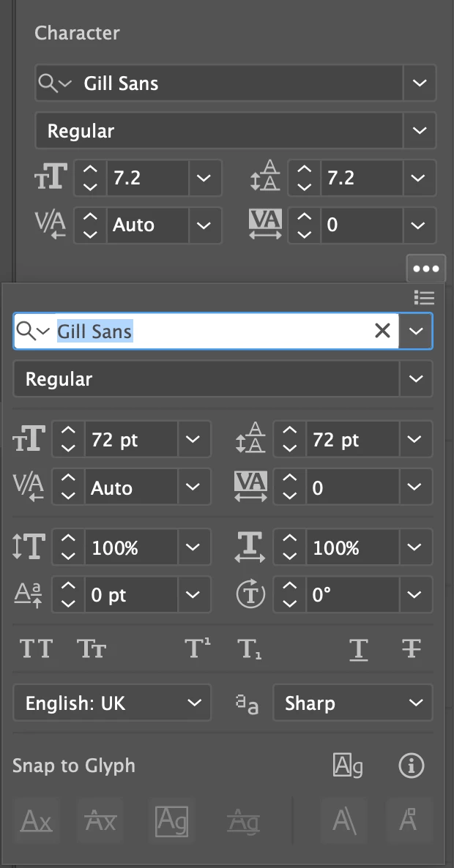This screenshot has width=454, height=868.
Task: Click the horizontal scale icon
Action: [x=250, y=547]
